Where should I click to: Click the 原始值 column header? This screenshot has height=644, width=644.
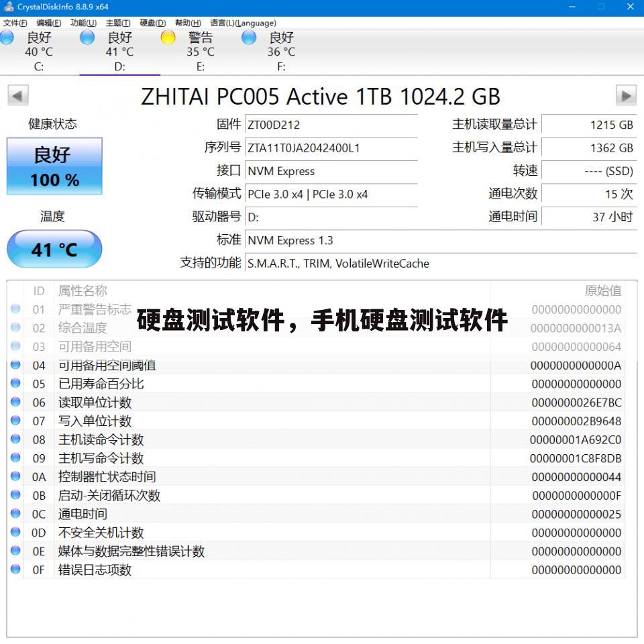[603, 290]
